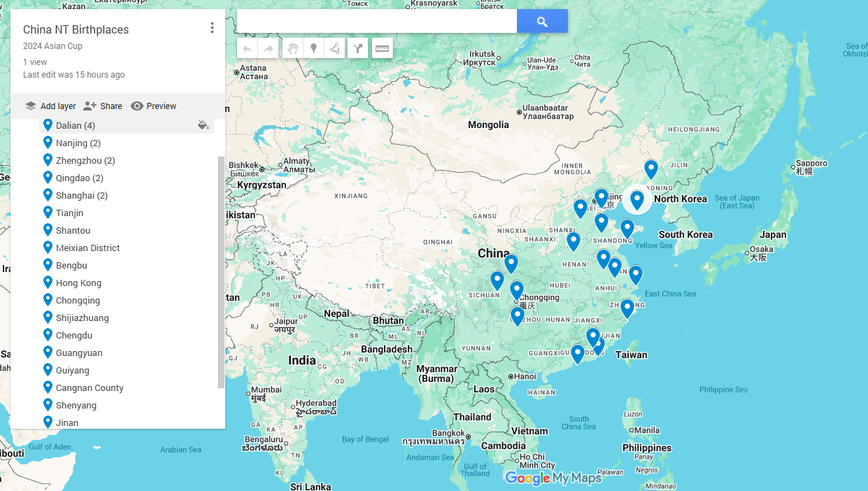The height and width of the screenshot is (491, 868).
Task: Select Guiyang in the layer list
Action: (x=73, y=370)
